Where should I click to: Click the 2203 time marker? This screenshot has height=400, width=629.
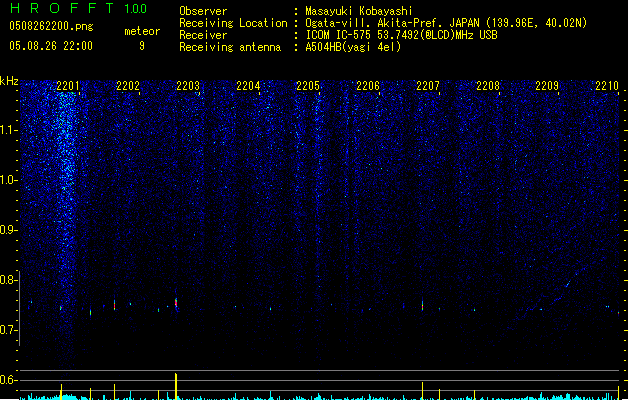coord(188,86)
